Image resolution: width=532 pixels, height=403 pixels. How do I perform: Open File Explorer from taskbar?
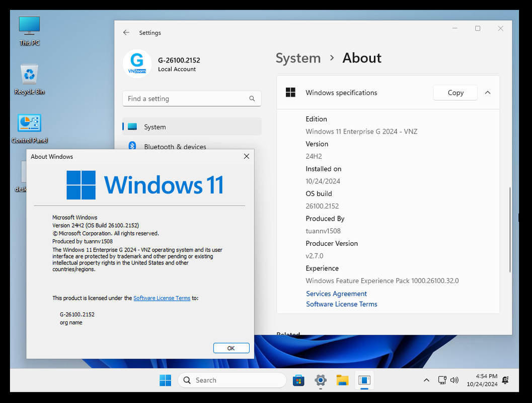[x=342, y=380]
